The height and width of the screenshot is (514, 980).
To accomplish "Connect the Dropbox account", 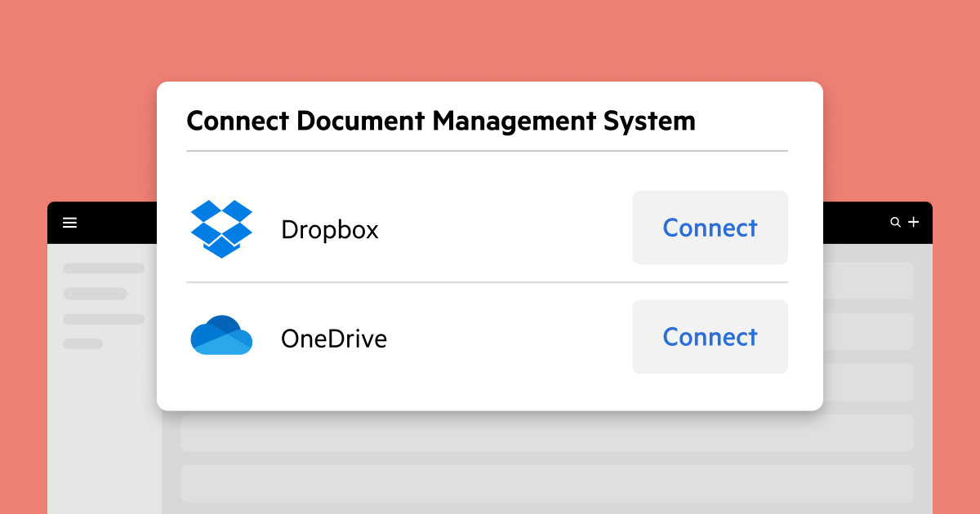I will (x=710, y=228).
